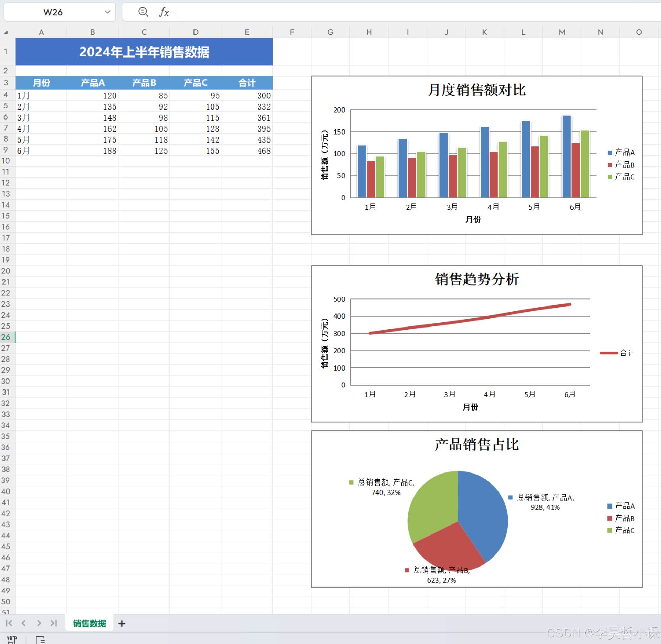Click the zoom magnifier icon in formula bar
This screenshot has height=644, width=661.
tap(143, 12)
